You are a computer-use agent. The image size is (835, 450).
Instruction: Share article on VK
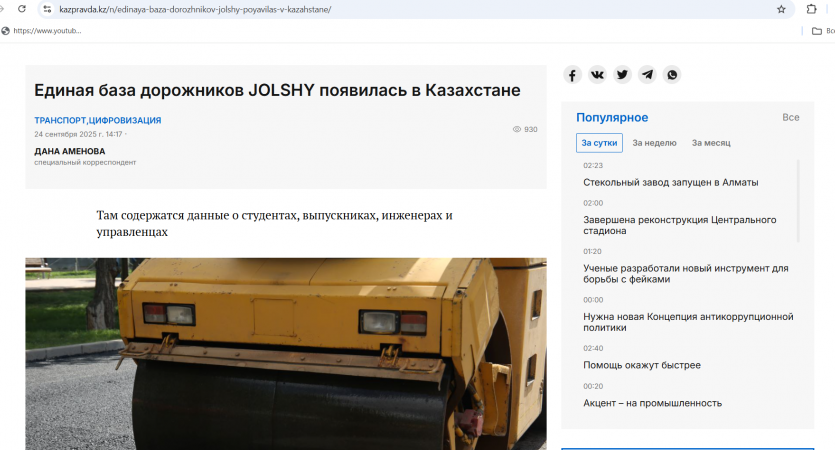tap(597, 75)
